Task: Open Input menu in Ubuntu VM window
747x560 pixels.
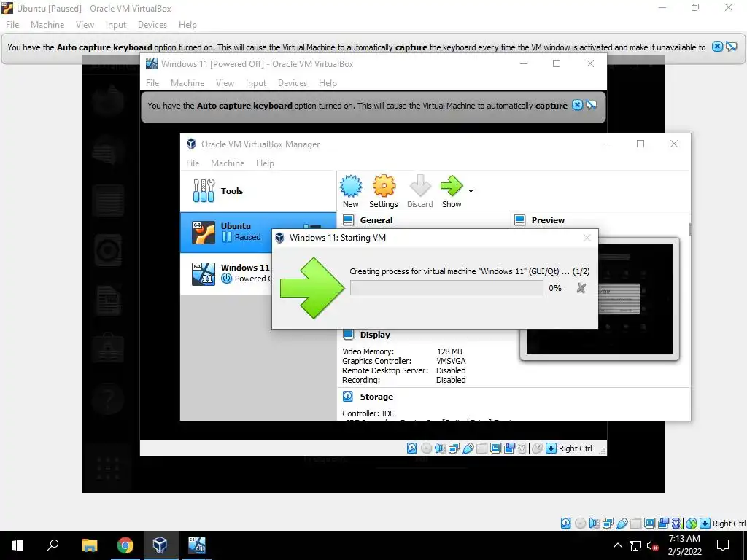Action: click(116, 25)
